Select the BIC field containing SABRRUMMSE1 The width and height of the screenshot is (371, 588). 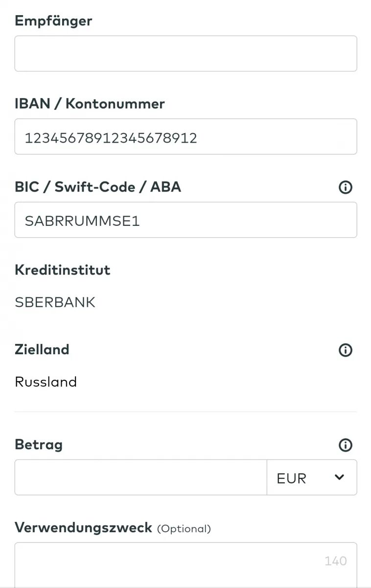[185, 220]
